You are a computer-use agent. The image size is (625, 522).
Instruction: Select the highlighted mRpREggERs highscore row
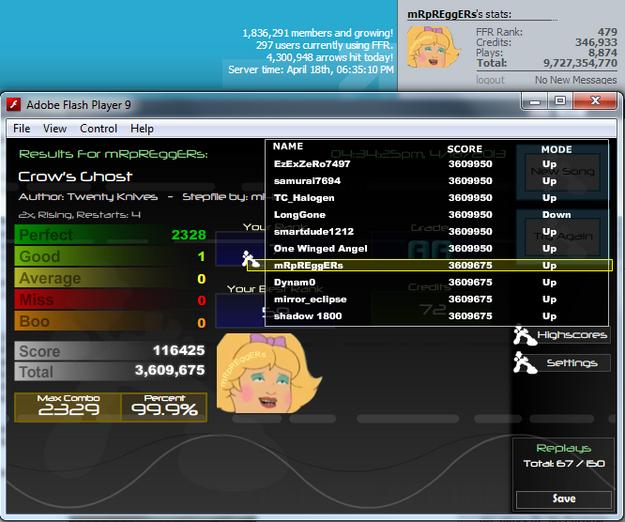pos(430,265)
